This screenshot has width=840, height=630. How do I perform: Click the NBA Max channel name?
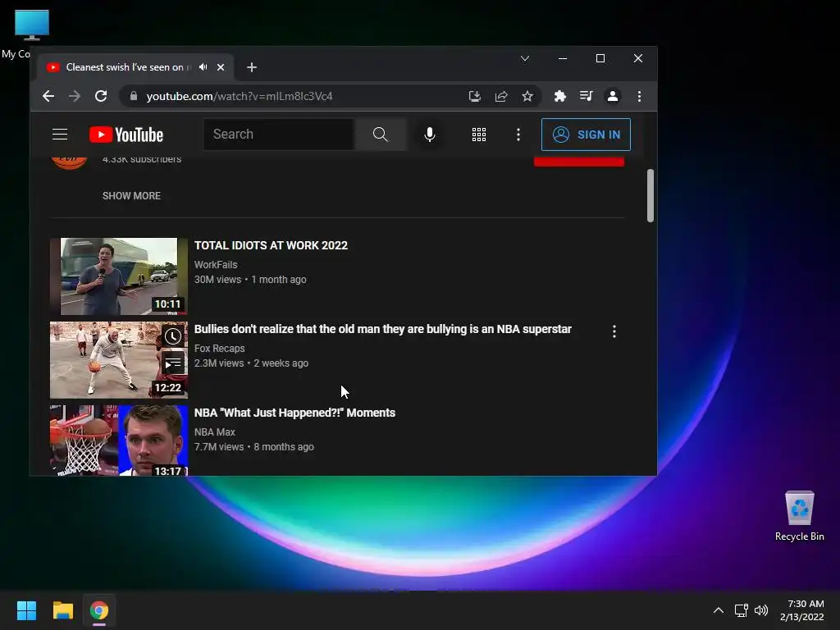(215, 431)
